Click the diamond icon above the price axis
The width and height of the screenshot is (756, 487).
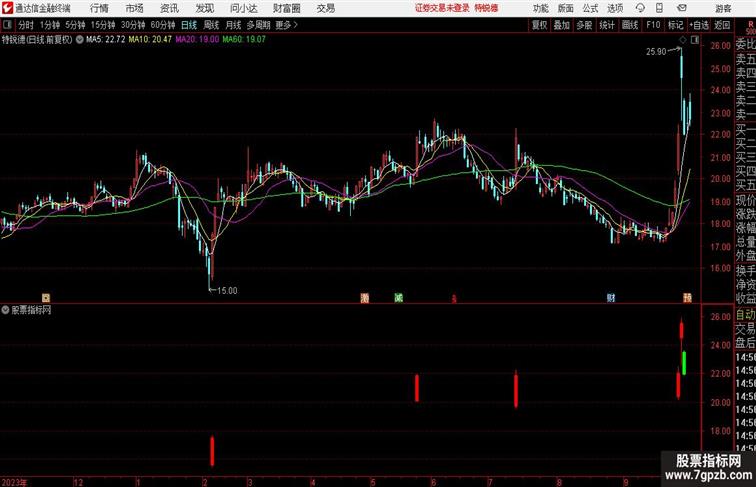[x=683, y=40]
